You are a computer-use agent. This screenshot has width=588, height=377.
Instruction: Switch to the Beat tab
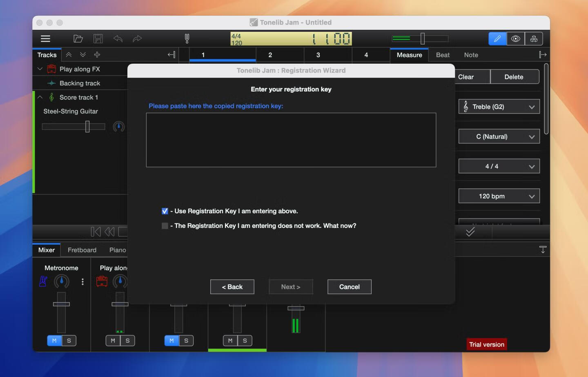coord(443,55)
